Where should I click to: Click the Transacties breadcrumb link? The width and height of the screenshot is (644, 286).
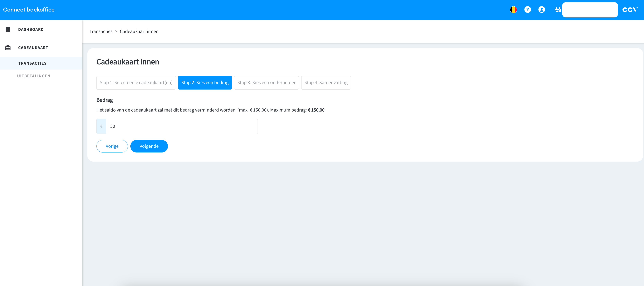click(101, 31)
